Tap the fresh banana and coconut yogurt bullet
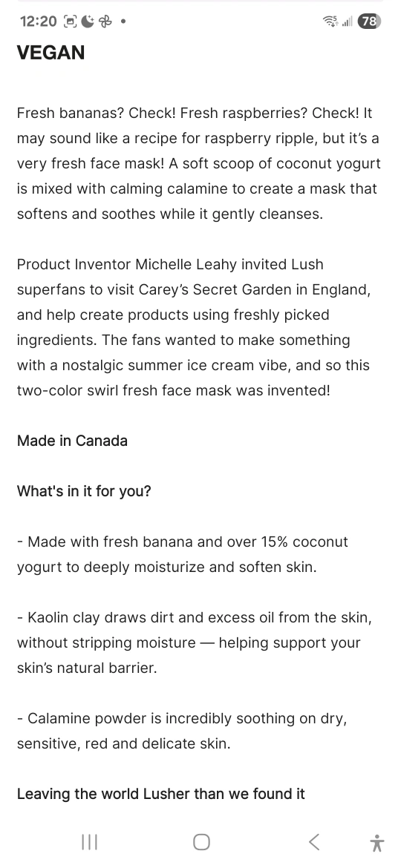This screenshot has width=401, height=868. [183, 554]
